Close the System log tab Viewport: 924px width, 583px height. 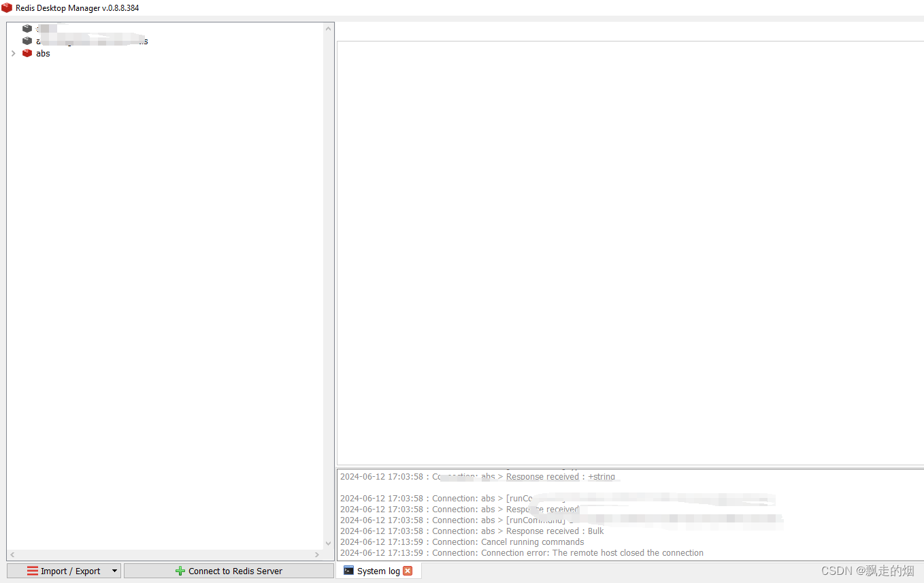click(408, 571)
